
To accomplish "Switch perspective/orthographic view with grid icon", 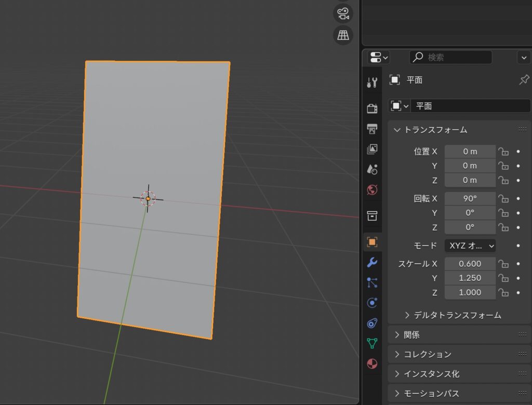I will point(343,35).
